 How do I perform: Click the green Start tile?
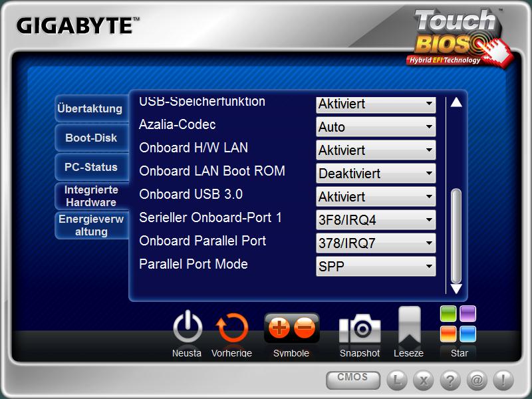point(448,314)
